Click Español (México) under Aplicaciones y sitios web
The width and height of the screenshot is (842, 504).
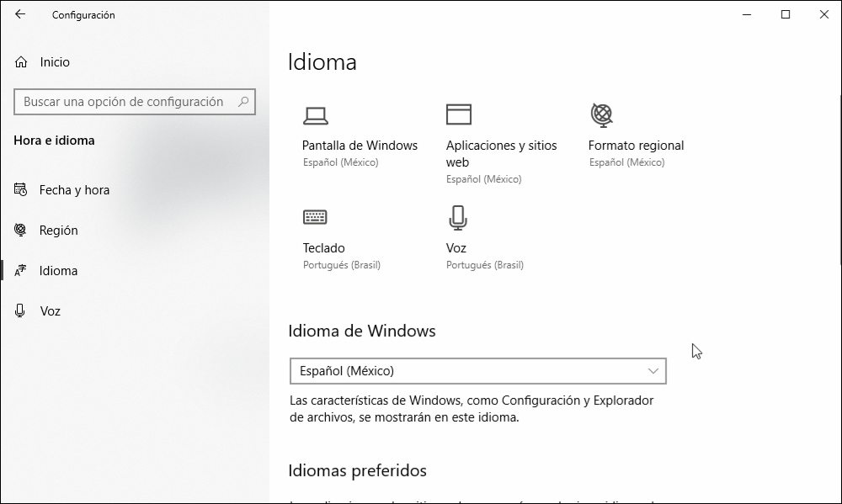click(484, 179)
